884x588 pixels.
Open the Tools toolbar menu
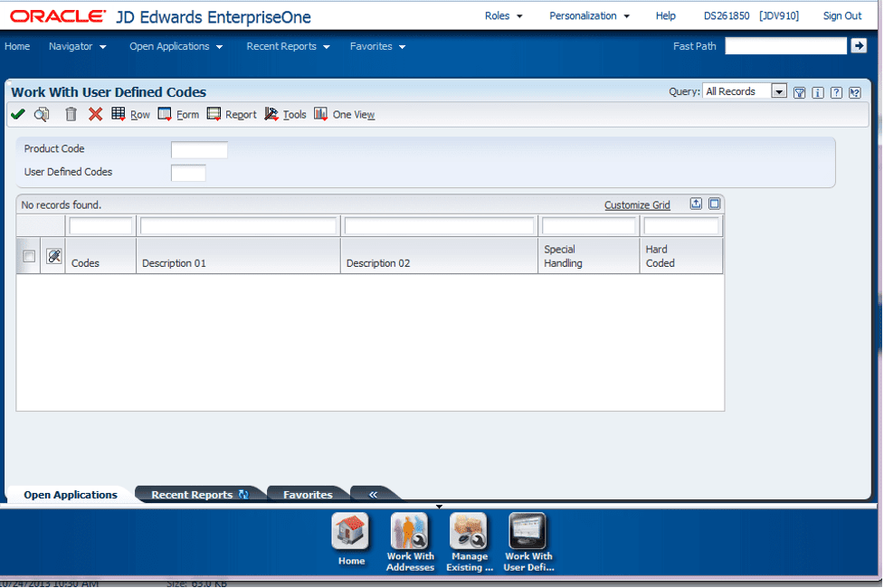click(286, 115)
